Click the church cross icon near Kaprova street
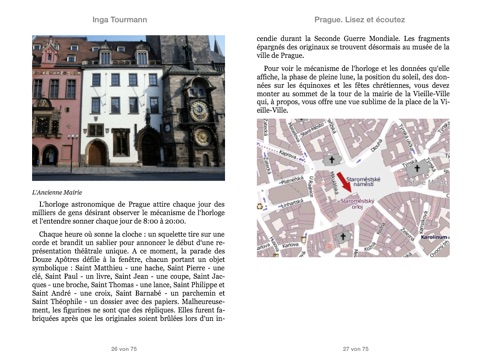Viewport: 480px width, 360px height. tap(332, 160)
